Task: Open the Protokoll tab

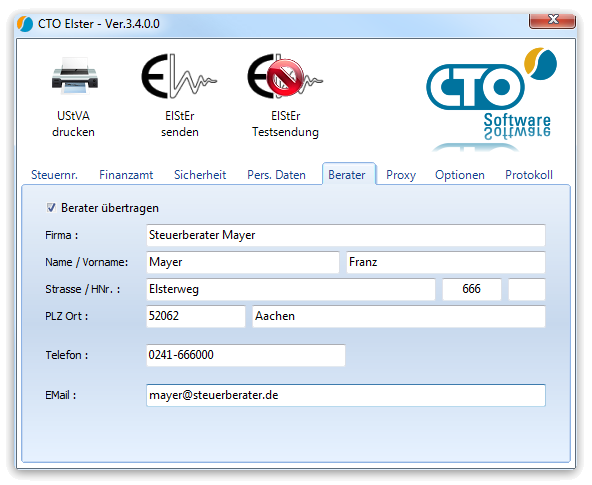Action: 529,175
